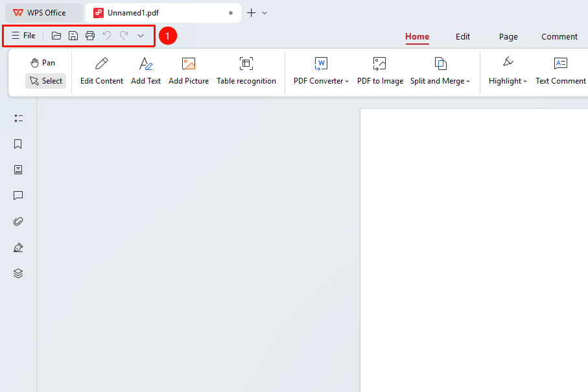Open a new tab with the plus button
This screenshot has width=588, height=392.
pyautogui.click(x=252, y=13)
